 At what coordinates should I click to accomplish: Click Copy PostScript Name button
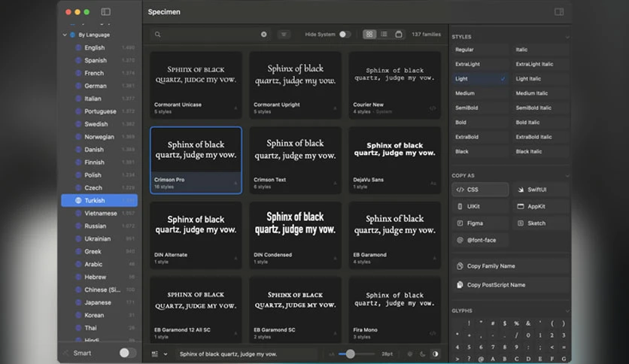pos(510,285)
